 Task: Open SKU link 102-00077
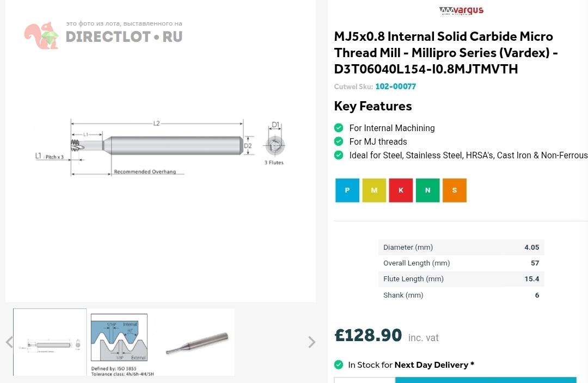[x=395, y=87]
